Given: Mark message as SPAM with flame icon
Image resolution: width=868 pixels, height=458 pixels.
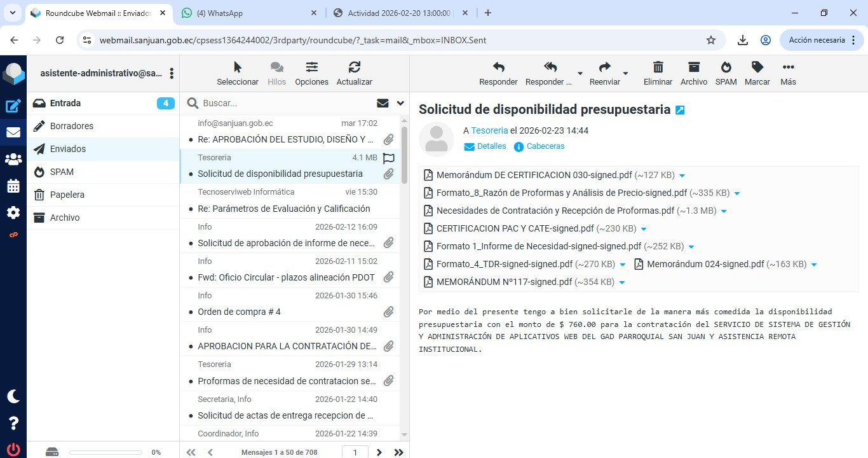Looking at the screenshot, I should pos(726,68).
